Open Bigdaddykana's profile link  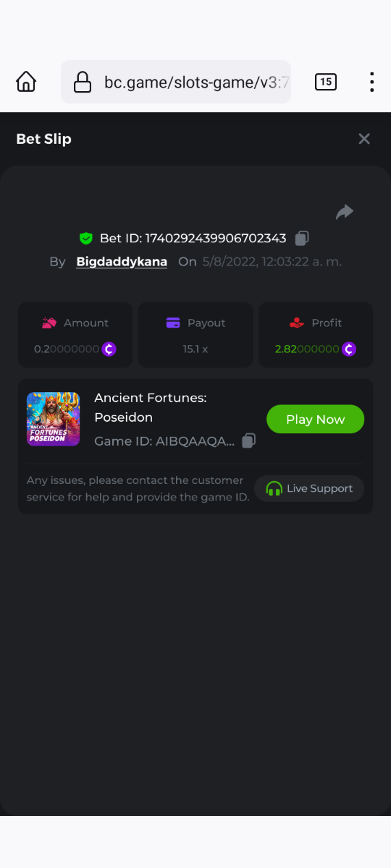pyautogui.click(x=122, y=261)
